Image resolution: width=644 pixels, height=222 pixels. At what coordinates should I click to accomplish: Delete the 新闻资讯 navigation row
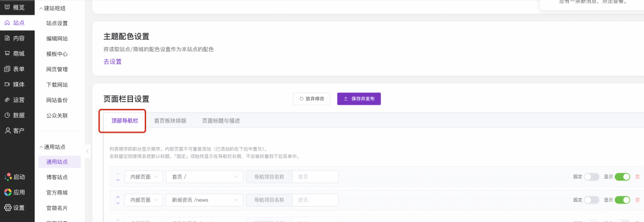pos(637,200)
